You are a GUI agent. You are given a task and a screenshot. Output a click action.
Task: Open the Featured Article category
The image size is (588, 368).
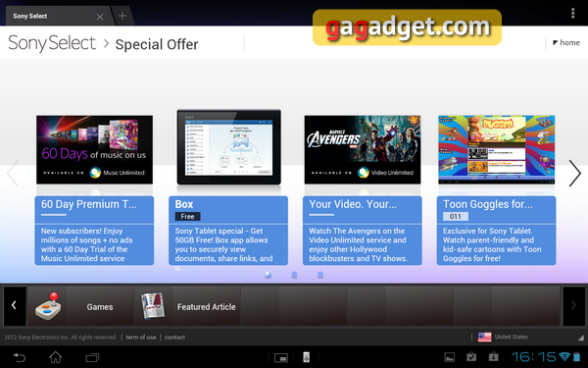pos(206,307)
